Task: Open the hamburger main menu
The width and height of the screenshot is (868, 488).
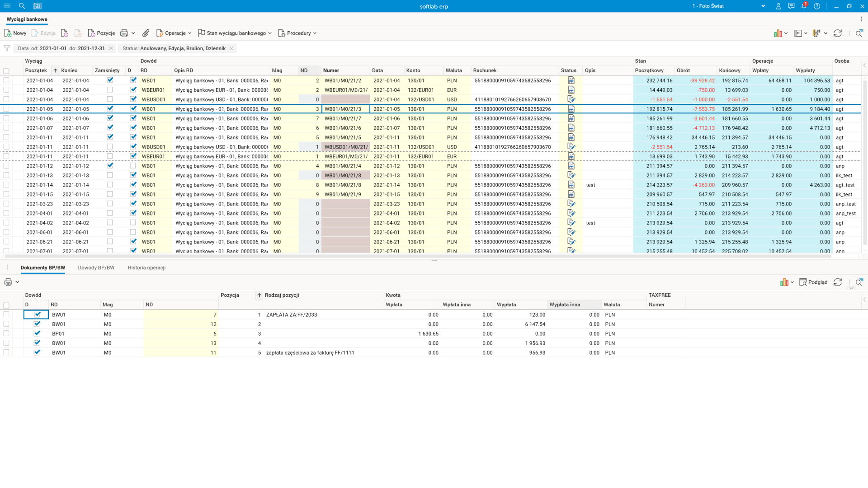Action: pos(7,6)
